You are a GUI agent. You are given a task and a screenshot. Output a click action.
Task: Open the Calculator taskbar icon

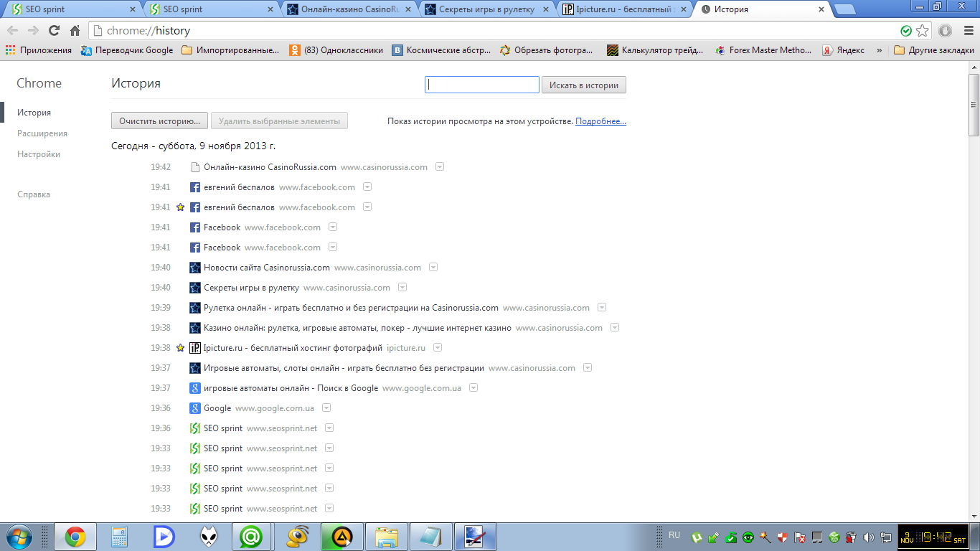119,537
